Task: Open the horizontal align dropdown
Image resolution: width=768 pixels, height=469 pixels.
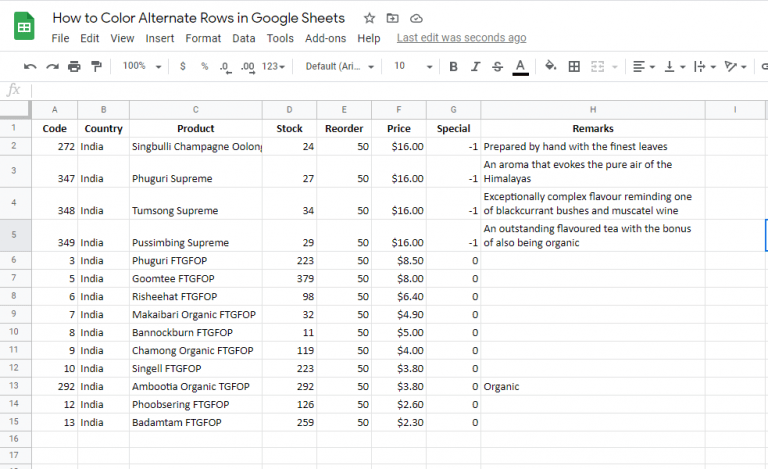Action: pos(644,67)
